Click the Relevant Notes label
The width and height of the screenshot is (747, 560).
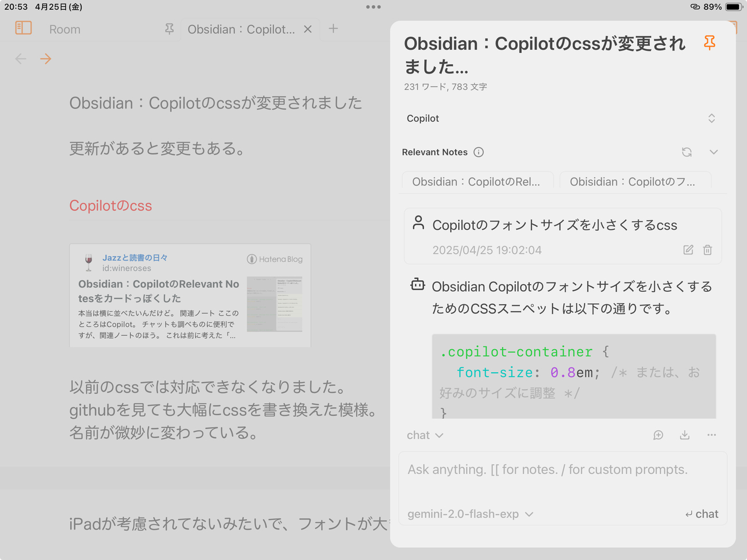(x=434, y=152)
